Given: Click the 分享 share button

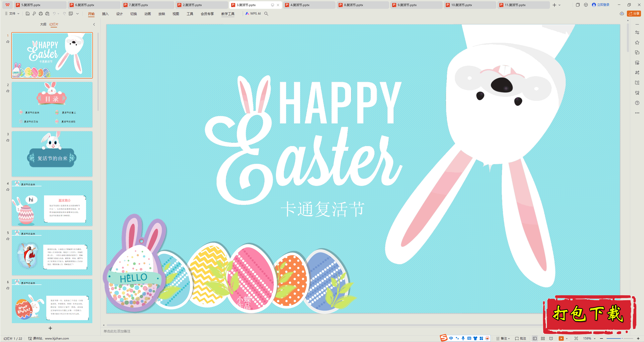Looking at the screenshot, I should 634,14.
